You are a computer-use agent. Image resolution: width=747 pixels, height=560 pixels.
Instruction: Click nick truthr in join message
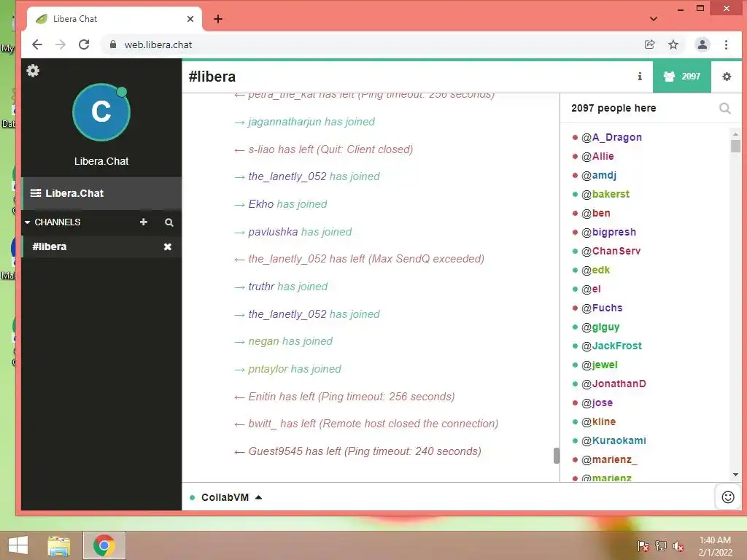click(x=261, y=287)
